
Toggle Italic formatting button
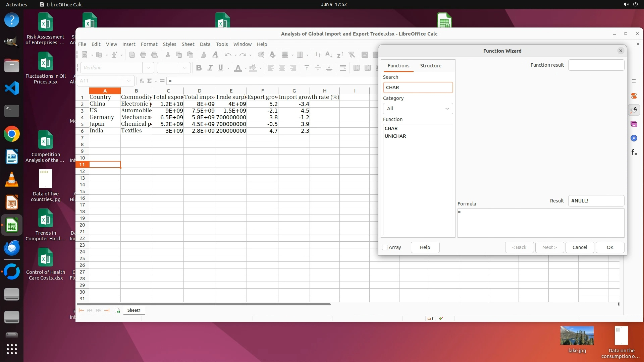[x=210, y=68]
